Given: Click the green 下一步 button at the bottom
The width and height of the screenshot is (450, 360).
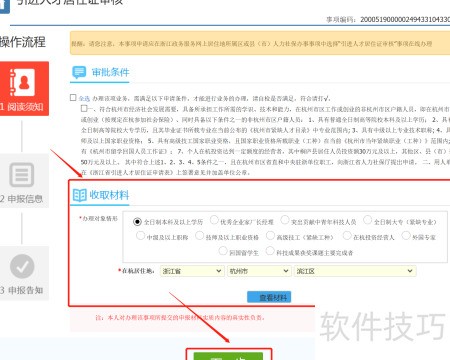Looking at the screenshot, I should (x=228, y=356).
